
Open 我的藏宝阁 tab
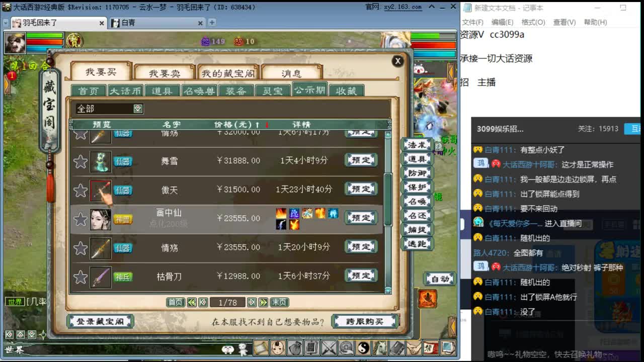(x=228, y=73)
